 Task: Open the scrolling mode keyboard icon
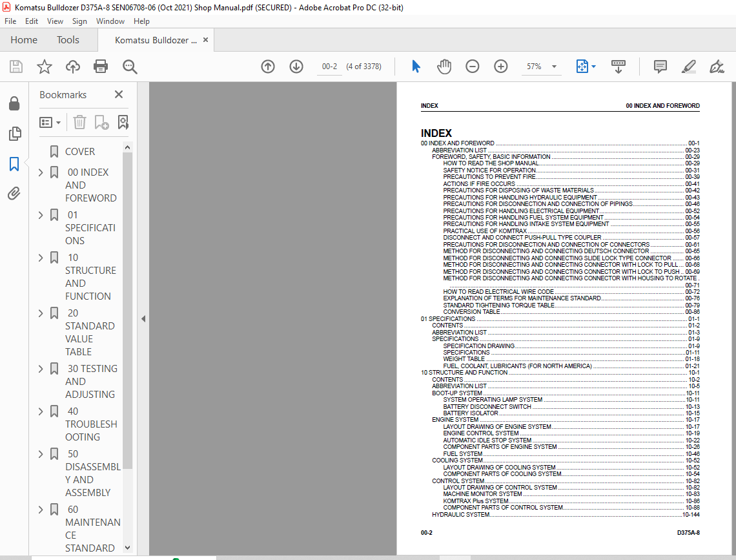618,67
